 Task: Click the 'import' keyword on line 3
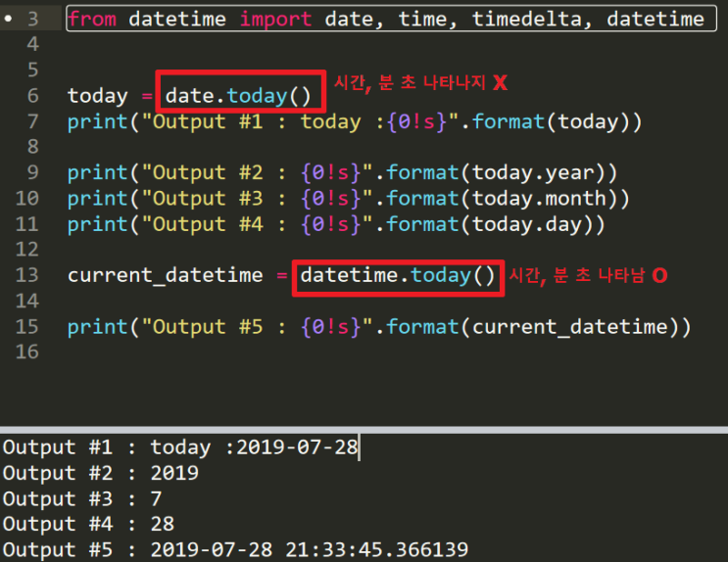coord(275,19)
